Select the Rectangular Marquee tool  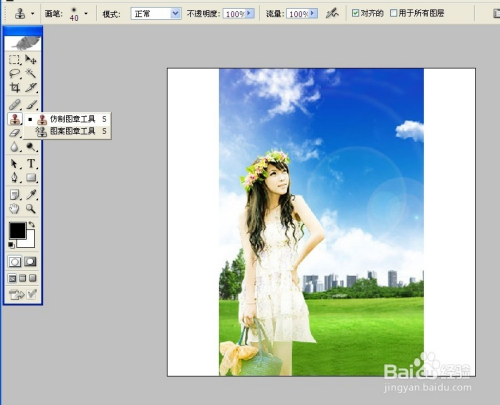[14, 60]
